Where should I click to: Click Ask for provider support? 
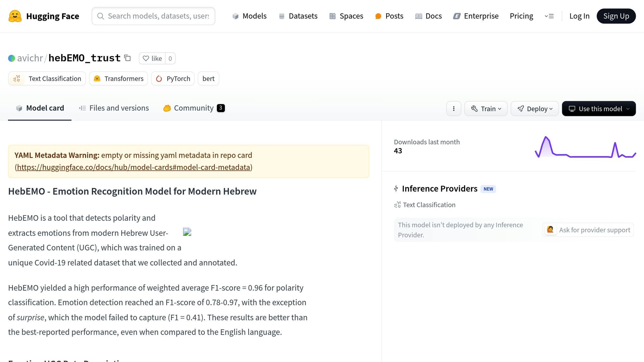[588, 230]
